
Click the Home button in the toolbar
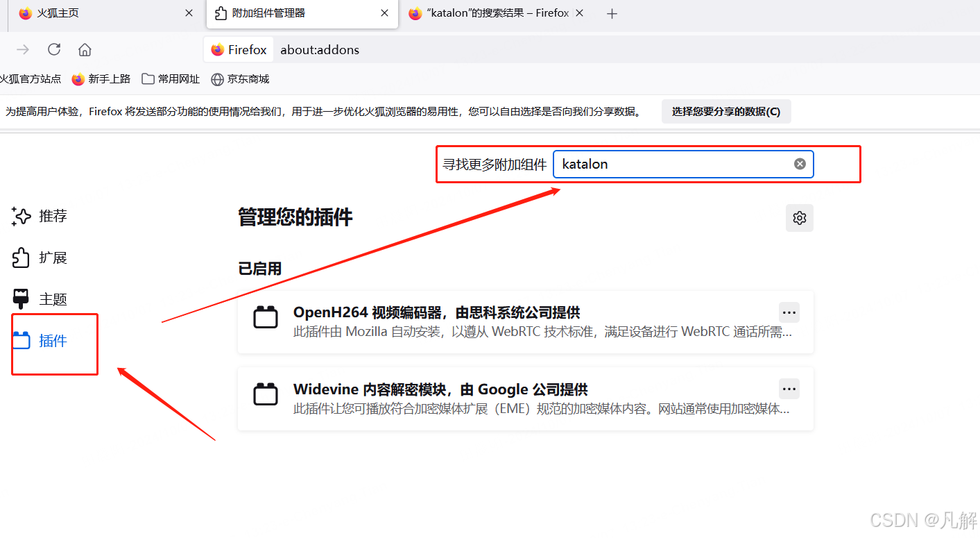point(85,49)
